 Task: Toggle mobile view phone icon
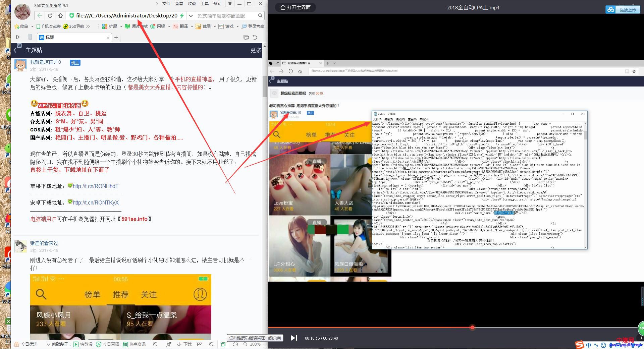pyautogui.click(x=30, y=37)
